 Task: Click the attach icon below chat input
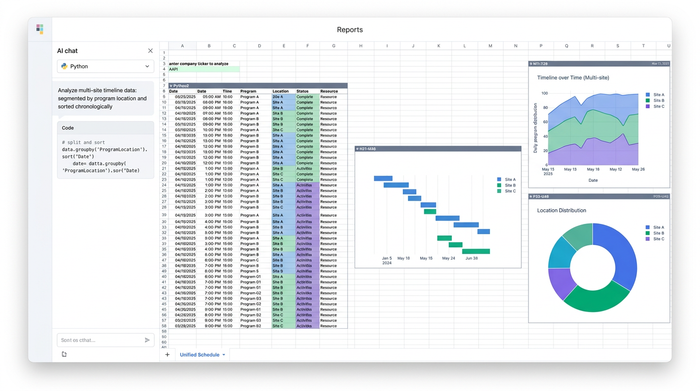[64, 354]
